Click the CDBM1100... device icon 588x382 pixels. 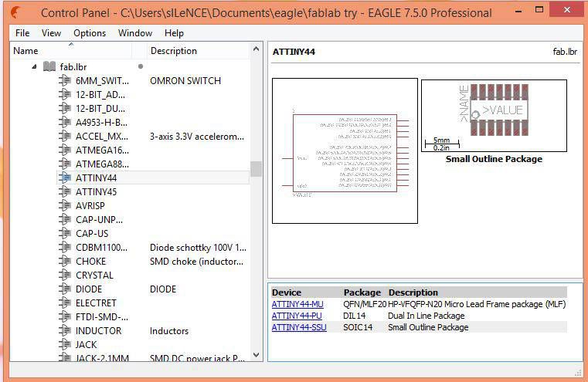point(65,247)
